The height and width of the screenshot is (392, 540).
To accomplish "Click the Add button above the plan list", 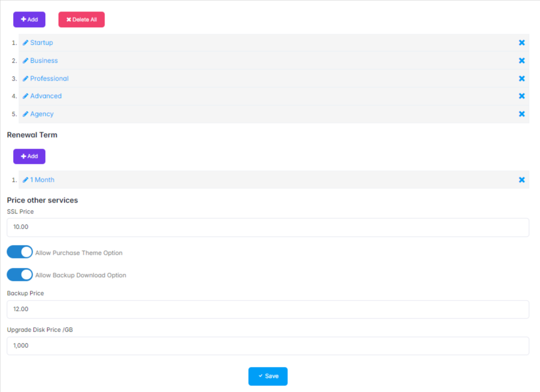I will pyautogui.click(x=29, y=19).
